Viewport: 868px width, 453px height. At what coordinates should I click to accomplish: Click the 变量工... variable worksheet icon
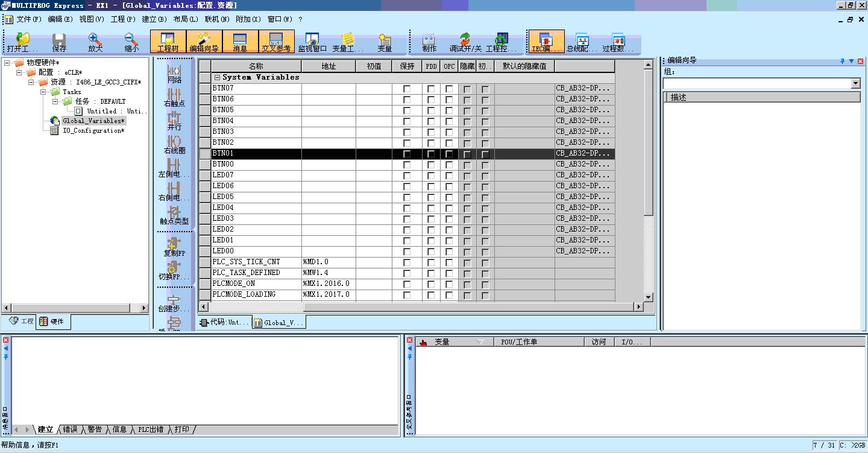348,42
